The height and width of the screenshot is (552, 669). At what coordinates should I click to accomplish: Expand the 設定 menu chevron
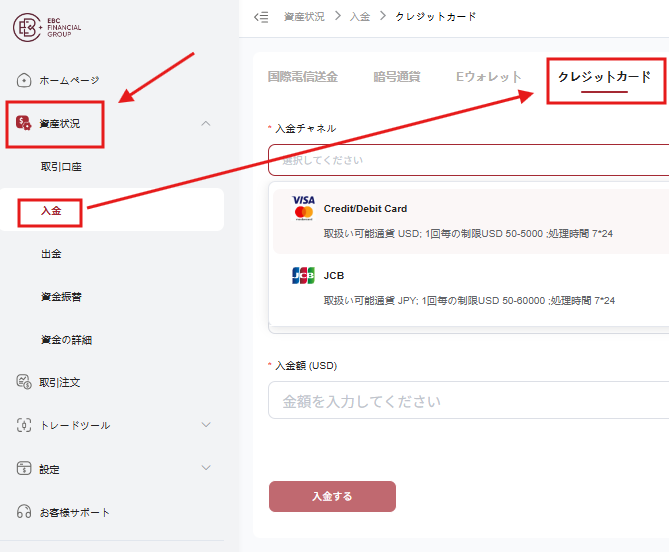point(206,468)
